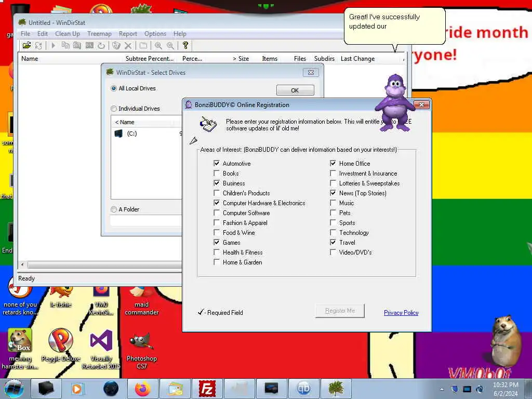Toggle Computer Hardware & Electronics checkbox
532x399 pixels.
point(217,203)
